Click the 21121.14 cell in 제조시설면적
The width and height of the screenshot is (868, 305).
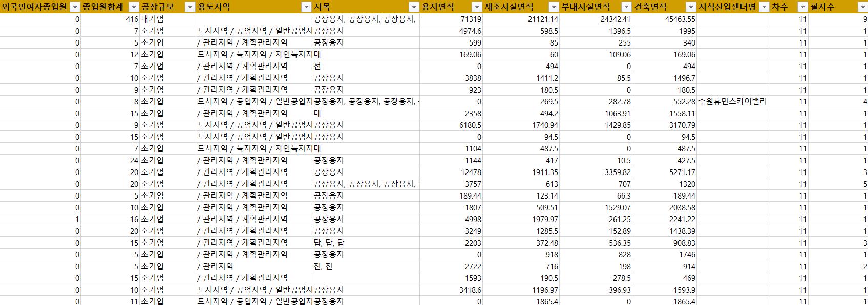[520, 19]
